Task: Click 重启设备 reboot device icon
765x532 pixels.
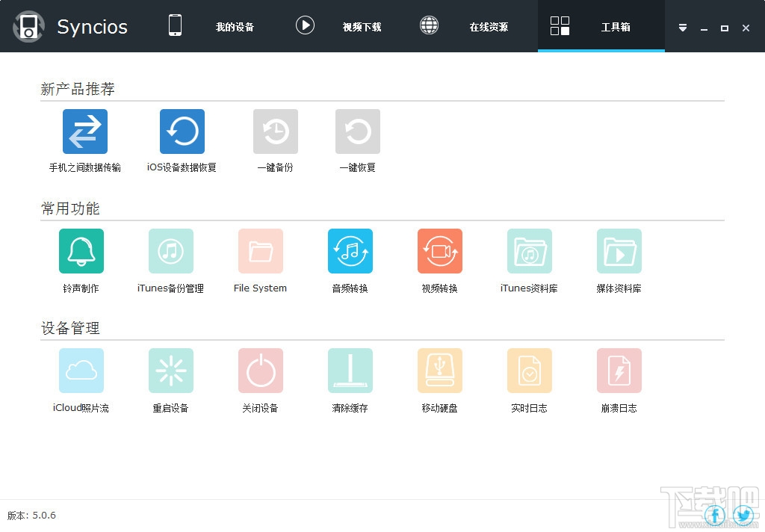Action: 171,371
